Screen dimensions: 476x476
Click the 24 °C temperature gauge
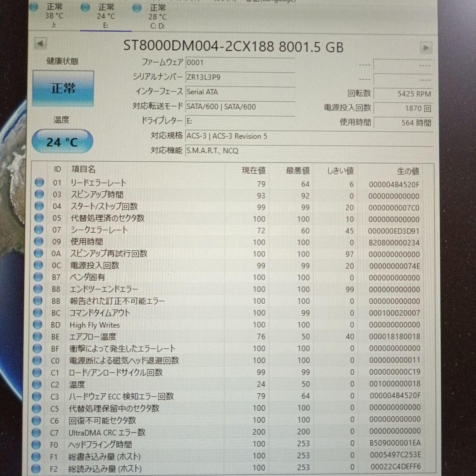coord(62,141)
